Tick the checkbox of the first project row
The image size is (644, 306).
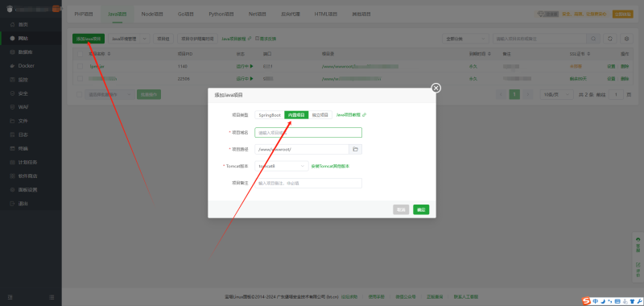tap(80, 66)
